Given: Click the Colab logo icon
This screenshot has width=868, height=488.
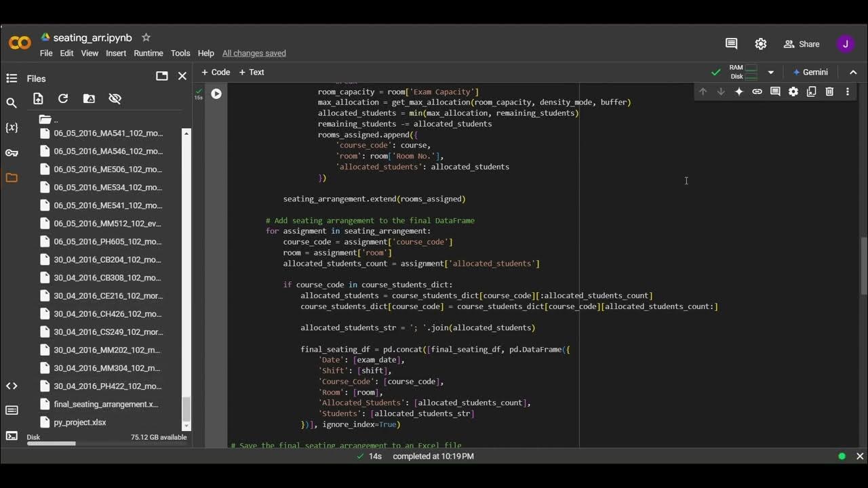Looking at the screenshot, I should (x=20, y=43).
